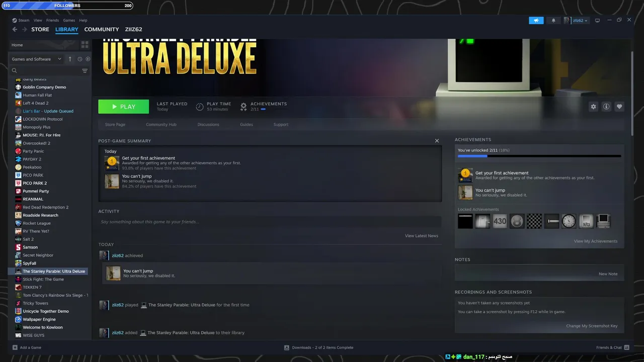Open the notifications bell

pos(553,21)
